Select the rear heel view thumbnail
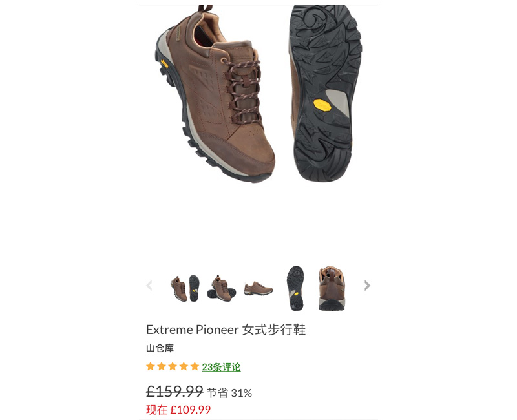Image resolution: width=517 pixels, height=420 pixels. click(332, 288)
